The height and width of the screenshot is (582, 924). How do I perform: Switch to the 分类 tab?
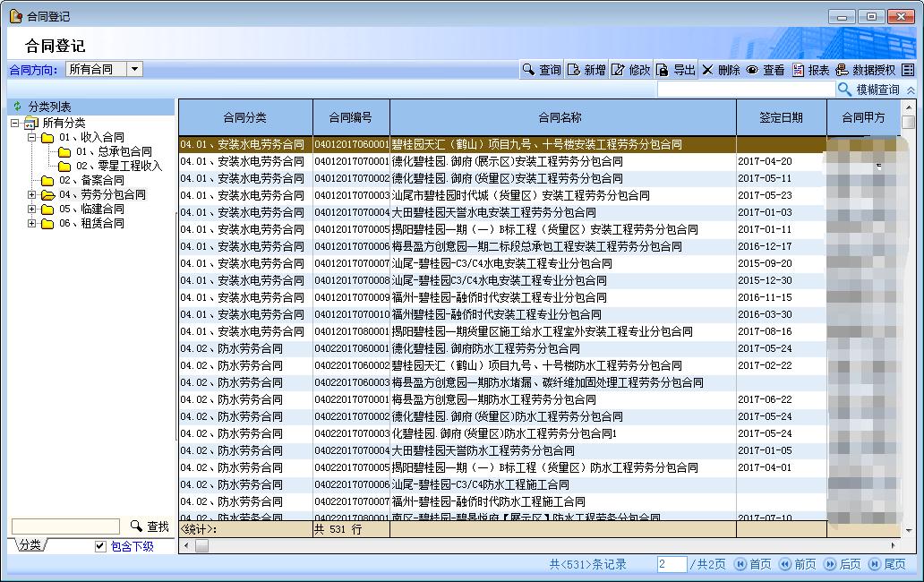tap(29, 545)
